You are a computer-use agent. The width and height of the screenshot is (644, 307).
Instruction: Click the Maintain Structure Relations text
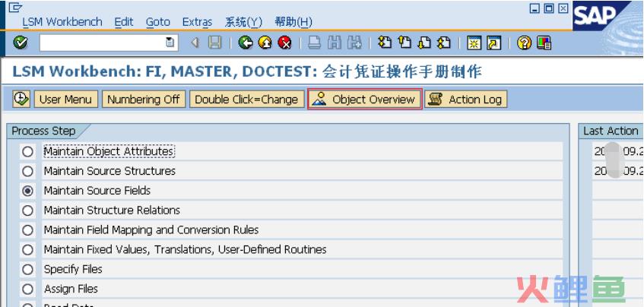click(112, 210)
